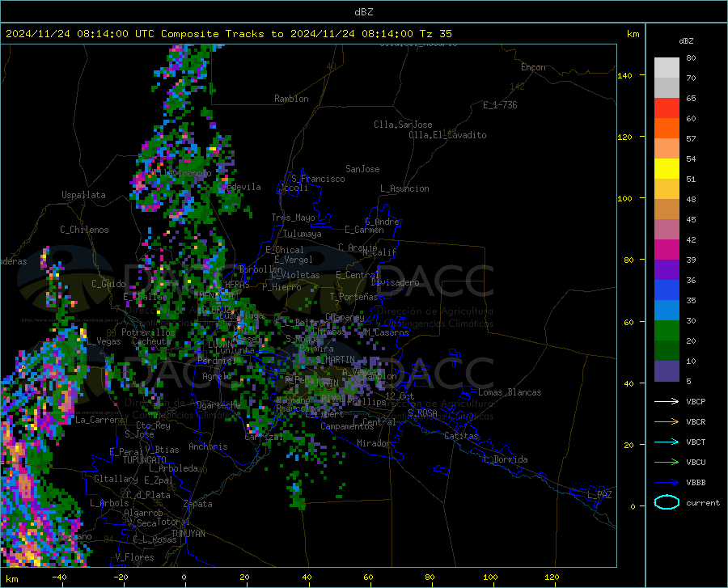Click the '80' value in dBZ legend
The width and height of the screenshot is (728, 588).
pyautogui.click(x=691, y=58)
